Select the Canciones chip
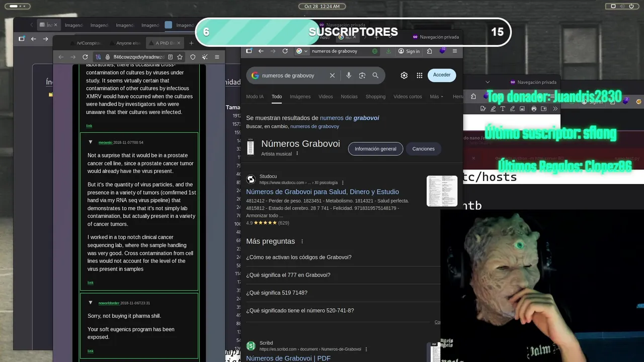 pyautogui.click(x=424, y=149)
